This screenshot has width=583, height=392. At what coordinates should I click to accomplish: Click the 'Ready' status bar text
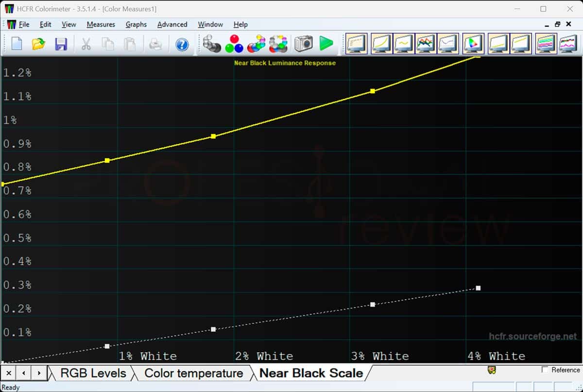click(11, 387)
